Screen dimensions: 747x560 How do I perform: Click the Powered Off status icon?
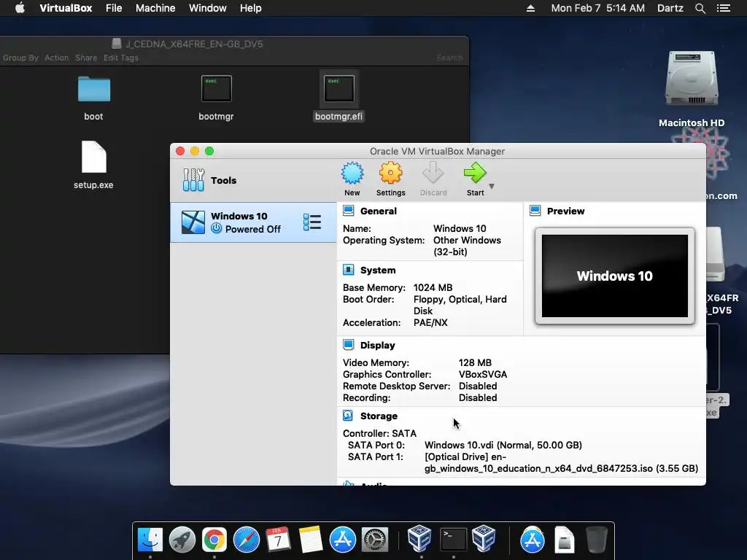point(216,228)
